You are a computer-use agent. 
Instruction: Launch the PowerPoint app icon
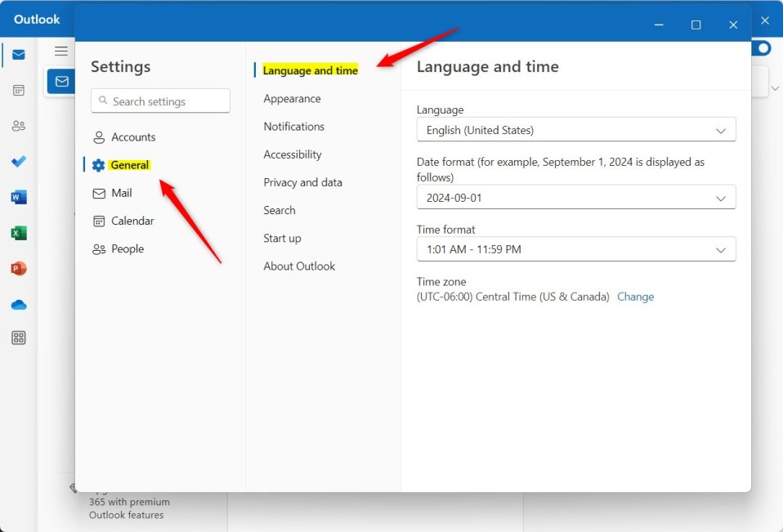[19, 268]
